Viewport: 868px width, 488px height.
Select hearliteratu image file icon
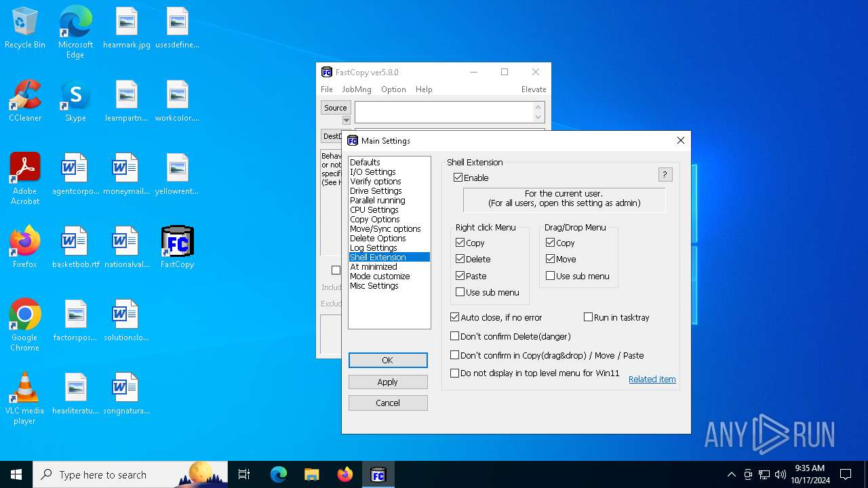75,394
